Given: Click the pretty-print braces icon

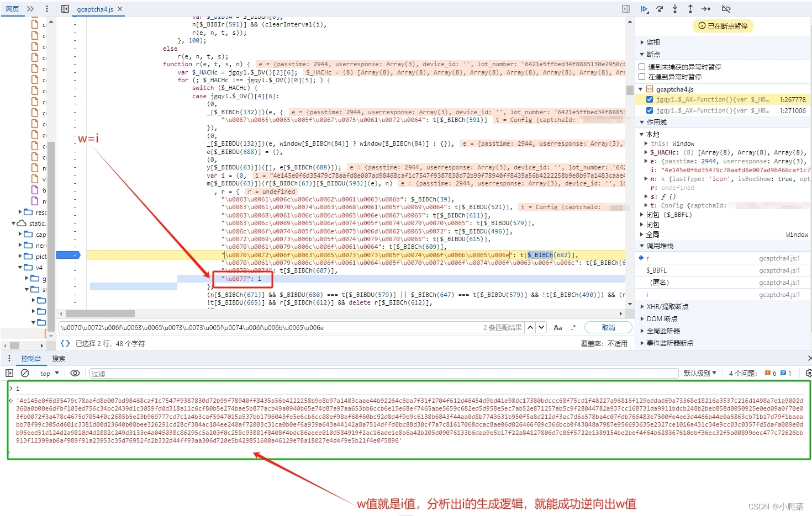Looking at the screenshot, I should coord(65,343).
